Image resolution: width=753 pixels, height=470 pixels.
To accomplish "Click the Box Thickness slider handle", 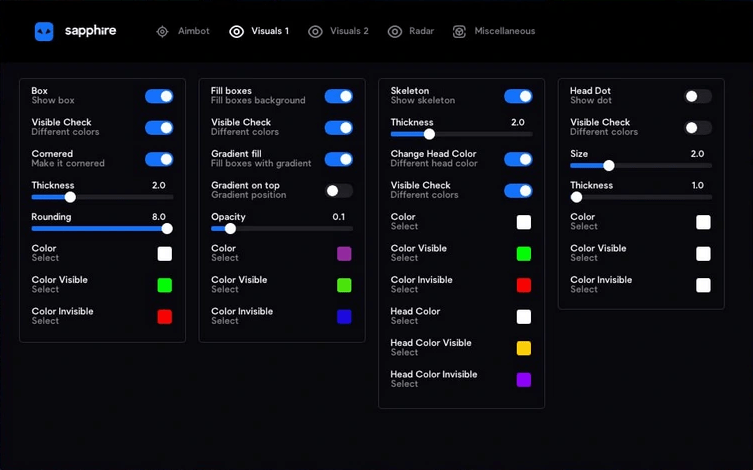I will click(70, 197).
